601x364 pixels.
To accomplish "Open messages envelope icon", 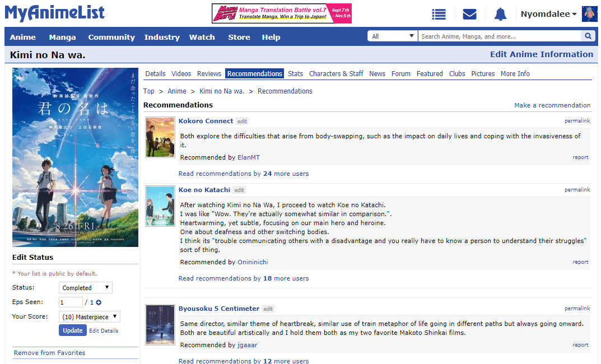I will click(x=469, y=15).
